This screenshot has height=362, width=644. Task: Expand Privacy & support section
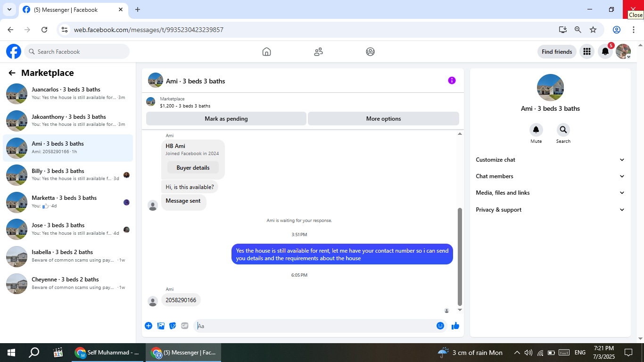[550, 210]
